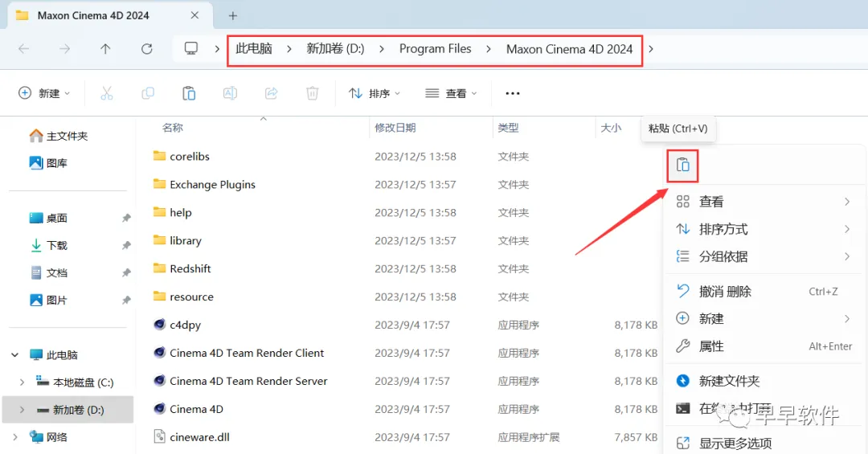Unpin 下载 using its pin icon
The width and height of the screenshot is (868, 454).
click(126, 245)
